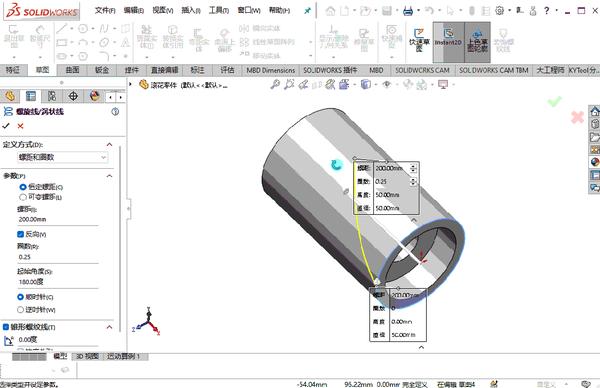The height and width of the screenshot is (388, 600).
Task: Switch to the DisplayManager tab
Action: click(x=95, y=96)
